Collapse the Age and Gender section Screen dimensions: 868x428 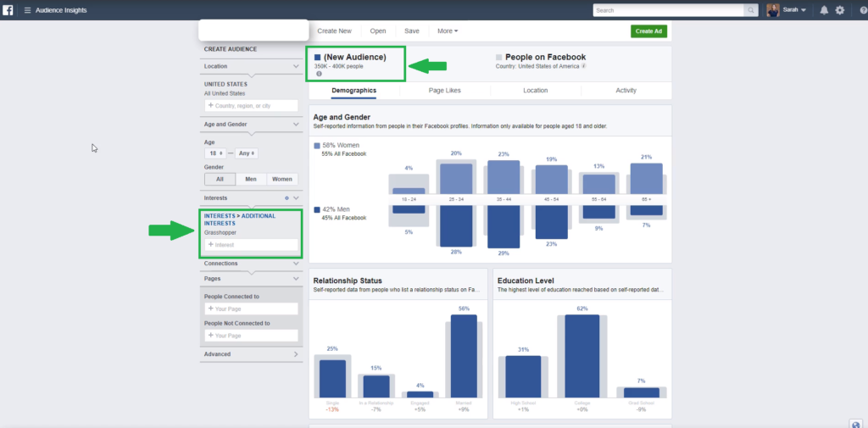coord(296,125)
